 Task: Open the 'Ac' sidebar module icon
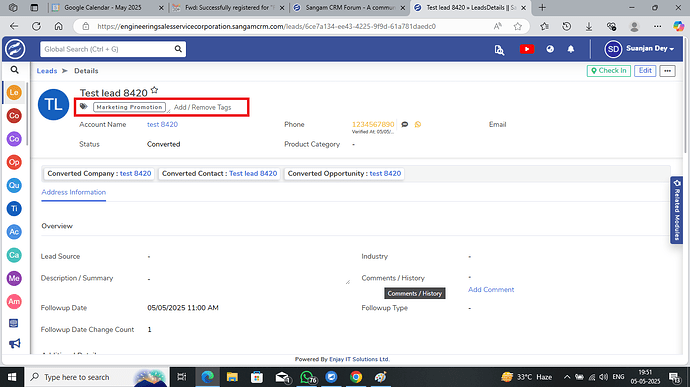click(14, 232)
